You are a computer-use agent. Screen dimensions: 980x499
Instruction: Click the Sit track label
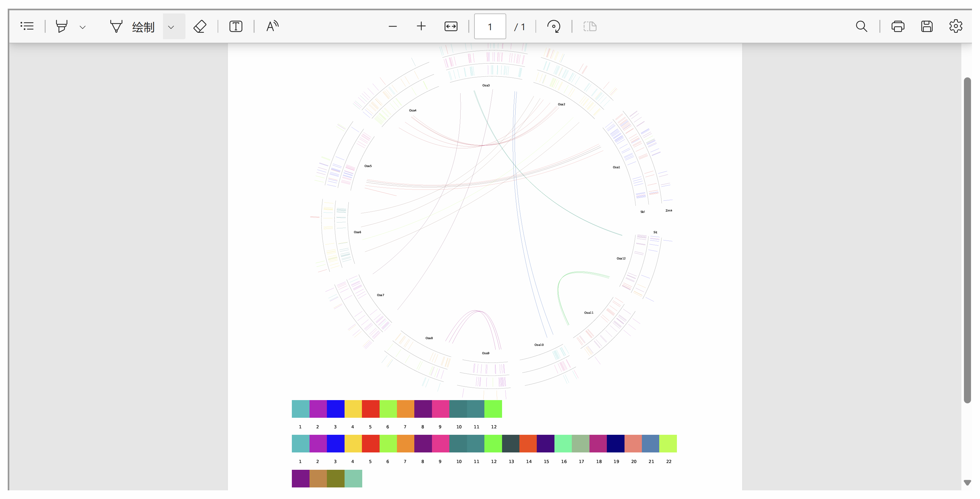coord(655,232)
